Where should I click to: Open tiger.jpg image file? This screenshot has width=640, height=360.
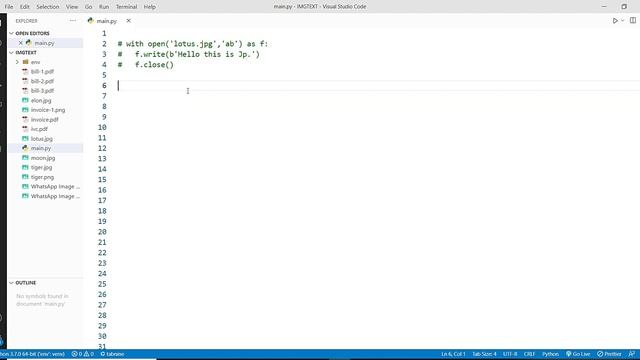41,167
